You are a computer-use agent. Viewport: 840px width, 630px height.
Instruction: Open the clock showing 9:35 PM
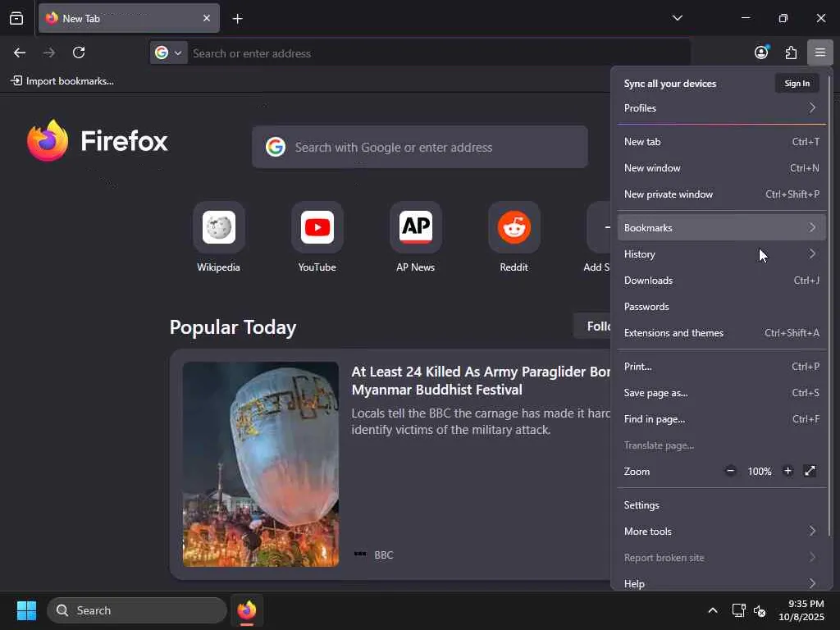coord(801,610)
